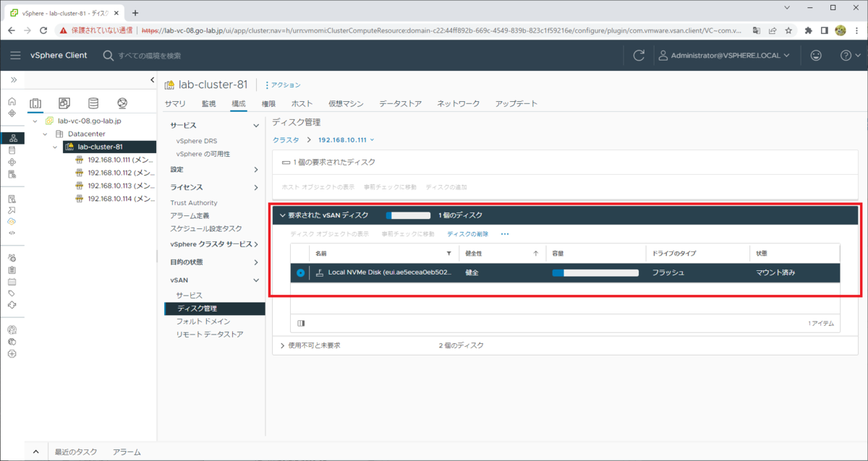868x461 pixels.
Task: Click the クラスタ breadcrumb link
Action: pos(285,139)
